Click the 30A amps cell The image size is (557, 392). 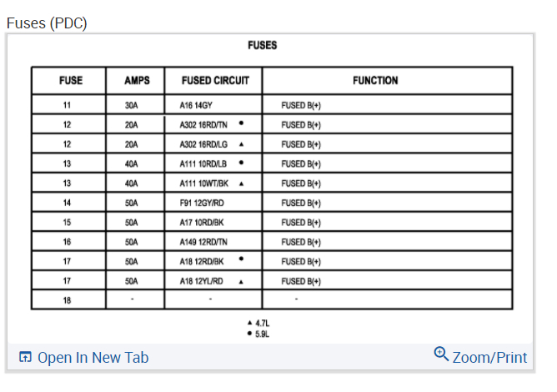[132, 105]
